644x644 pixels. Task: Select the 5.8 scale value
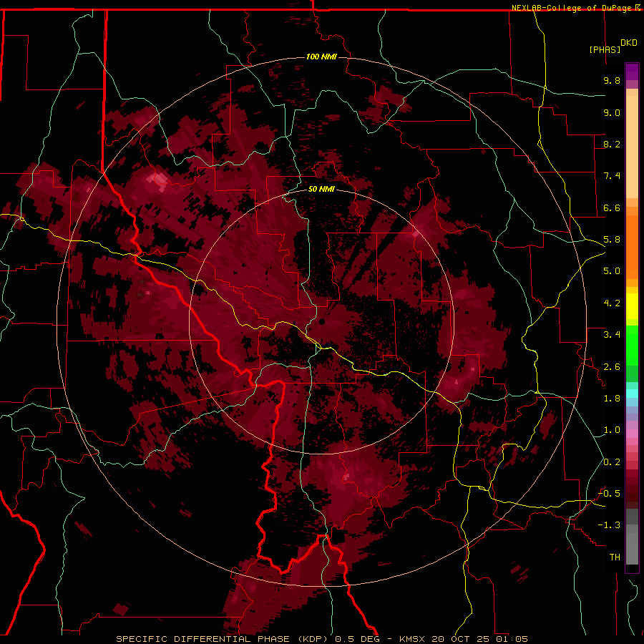pos(612,240)
